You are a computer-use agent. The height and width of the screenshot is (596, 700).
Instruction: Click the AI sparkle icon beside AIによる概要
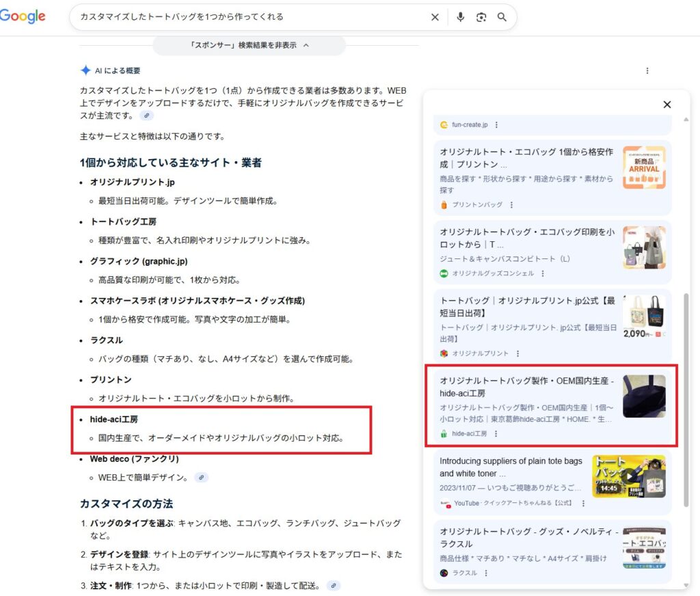point(85,70)
